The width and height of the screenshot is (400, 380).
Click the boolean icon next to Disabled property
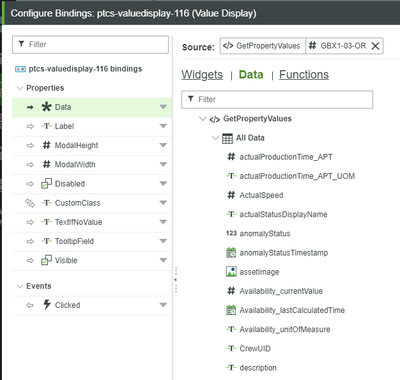click(46, 183)
